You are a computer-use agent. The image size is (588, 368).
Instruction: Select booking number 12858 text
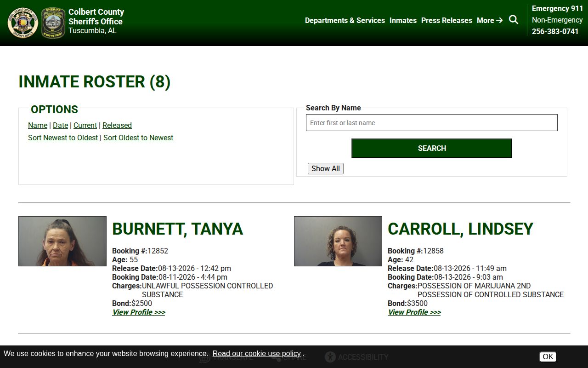point(433,251)
